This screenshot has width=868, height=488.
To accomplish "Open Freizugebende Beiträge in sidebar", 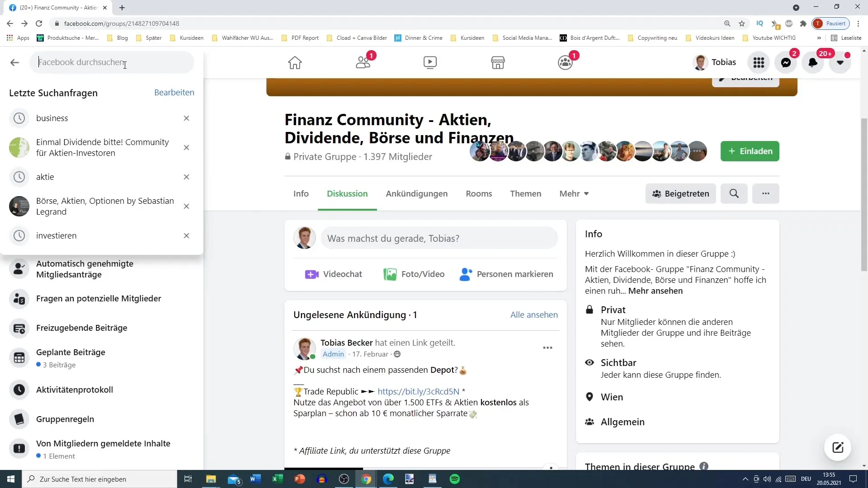I will coord(102,328).
